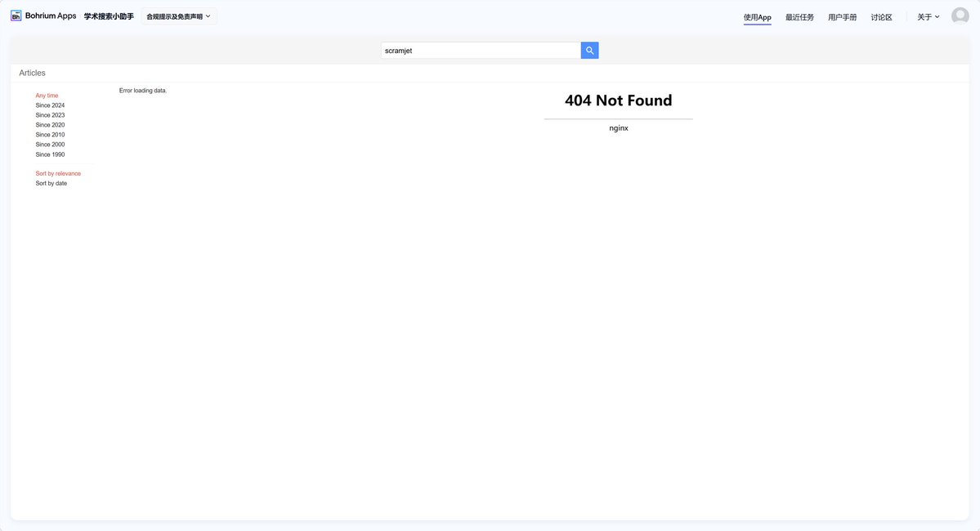
Task: Open the 最近任务 tab
Action: (x=799, y=17)
